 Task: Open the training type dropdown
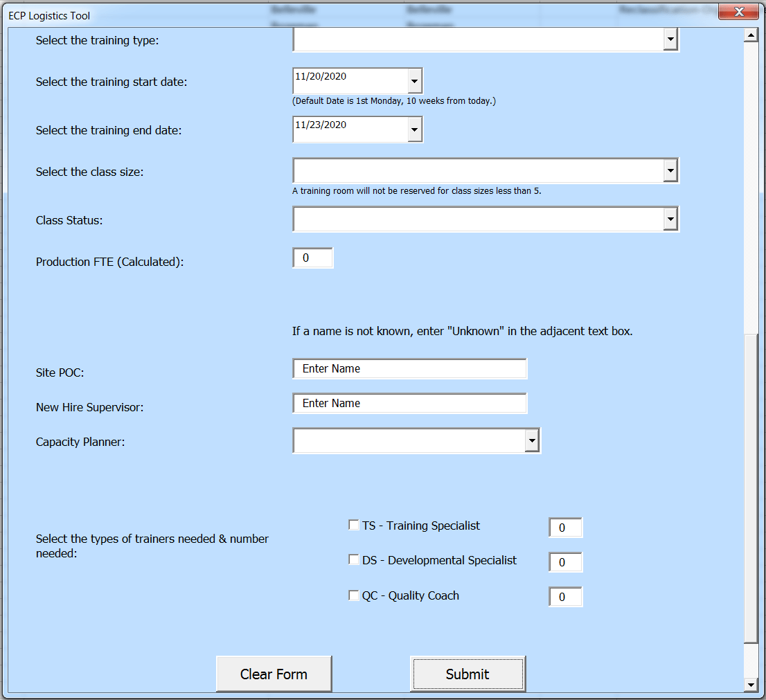[670, 39]
